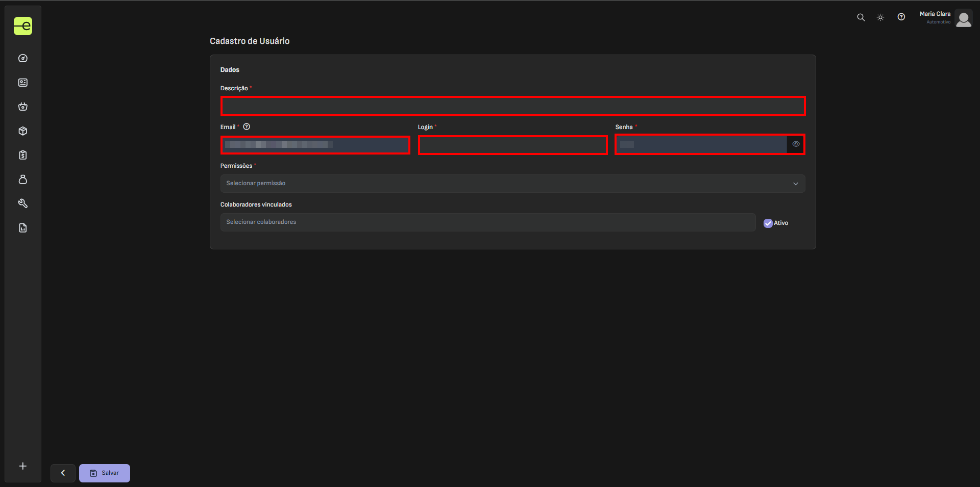Open the Selecionar colaboradores dropdown
The image size is (980, 487).
coord(487,222)
